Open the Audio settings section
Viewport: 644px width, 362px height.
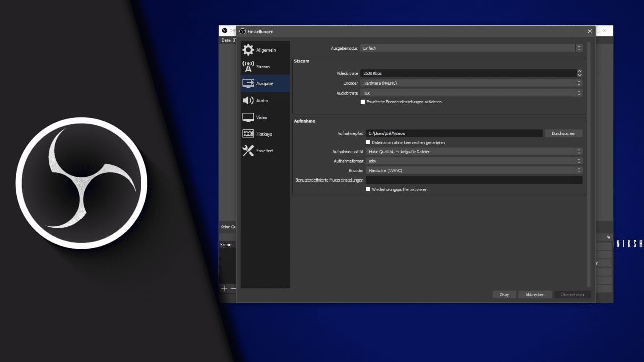pyautogui.click(x=265, y=100)
